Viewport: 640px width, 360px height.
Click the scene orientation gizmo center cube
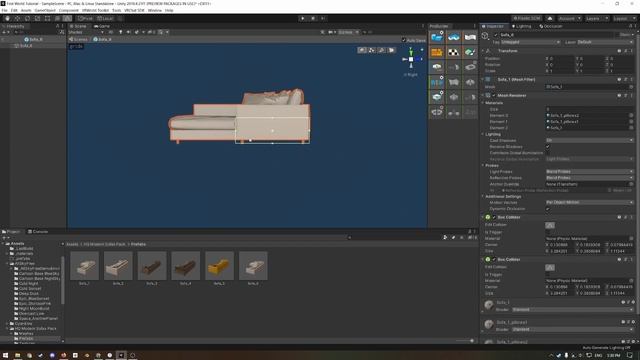(411, 59)
